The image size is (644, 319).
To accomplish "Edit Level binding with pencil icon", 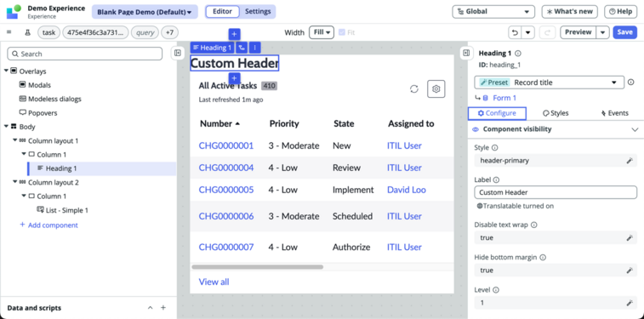I will pyautogui.click(x=630, y=303).
